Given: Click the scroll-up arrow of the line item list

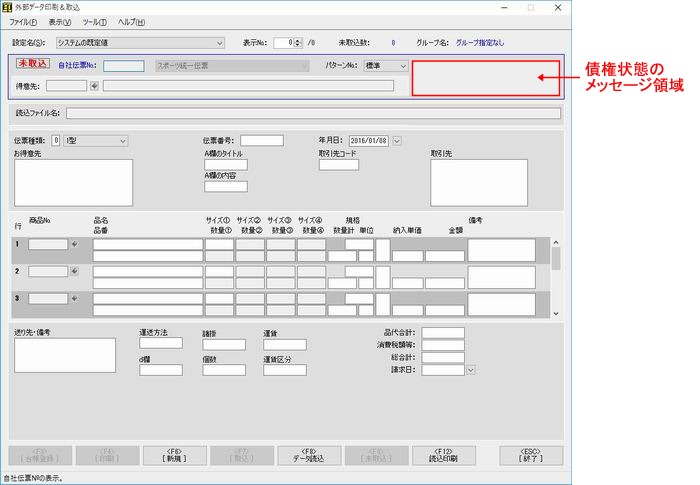Looking at the screenshot, I should pyautogui.click(x=556, y=242).
